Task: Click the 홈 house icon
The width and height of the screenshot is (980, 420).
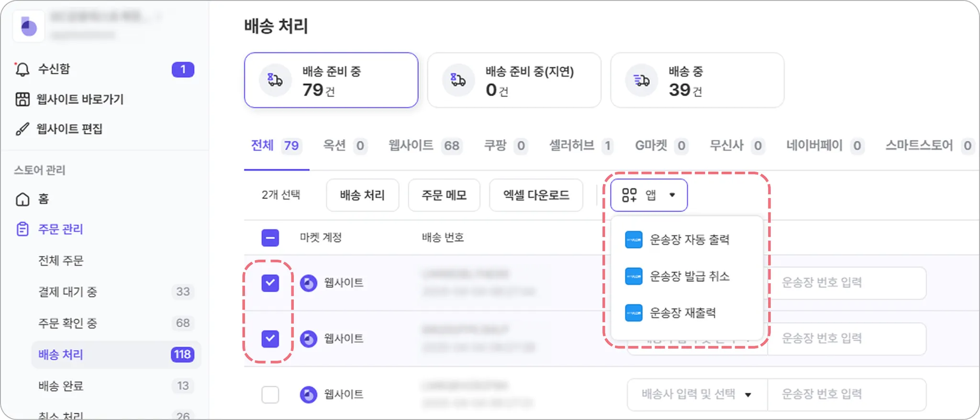Action: 22,199
